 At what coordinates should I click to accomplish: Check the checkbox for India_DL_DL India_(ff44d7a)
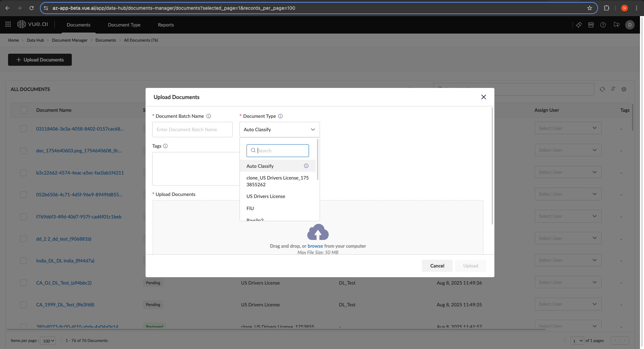click(x=23, y=261)
